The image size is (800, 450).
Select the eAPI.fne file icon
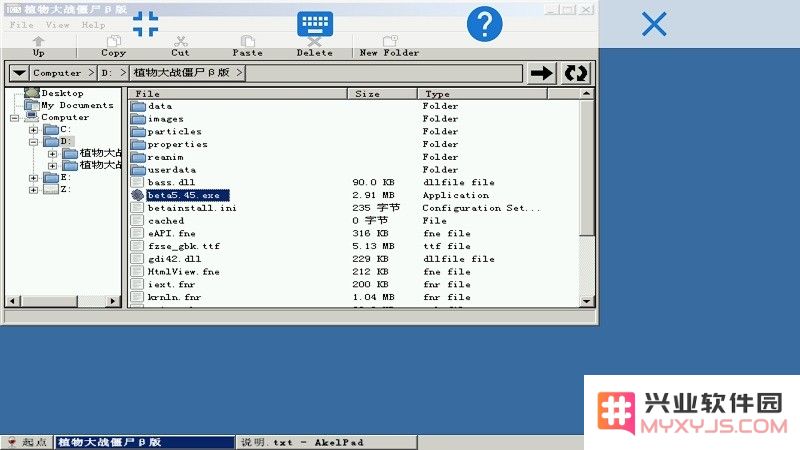[137, 233]
